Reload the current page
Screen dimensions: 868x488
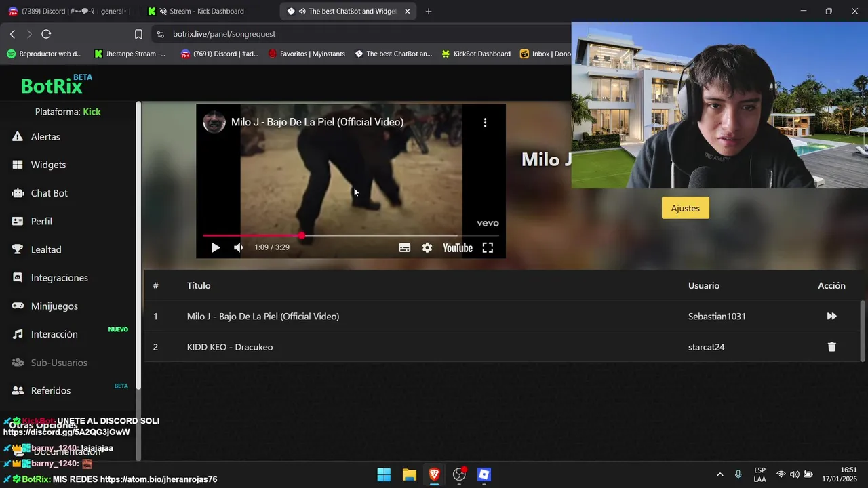pos(46,34)
